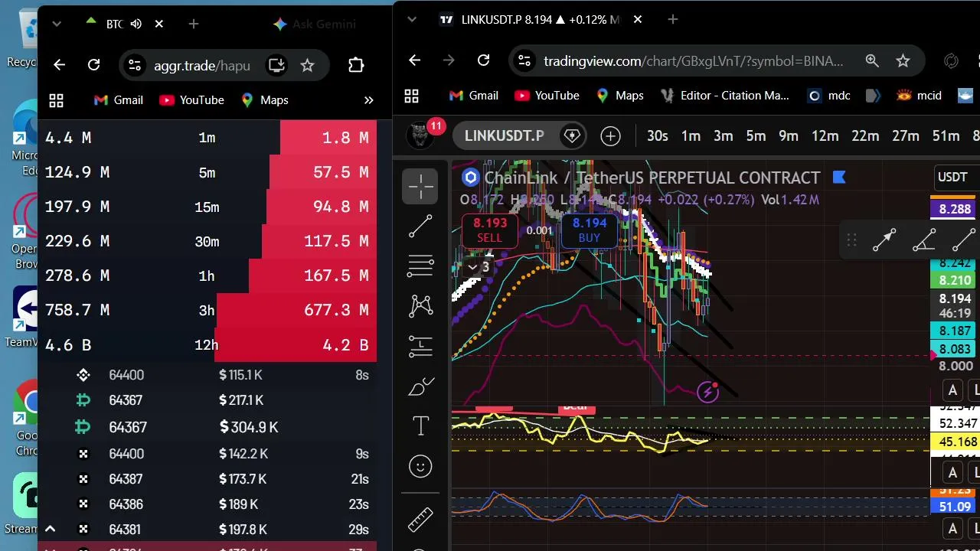Image resolution: width=980 pixels, height=551 pixels.
Task: Open the LINKUSDT.P symbol search
Action: click(x=505, y=136)
